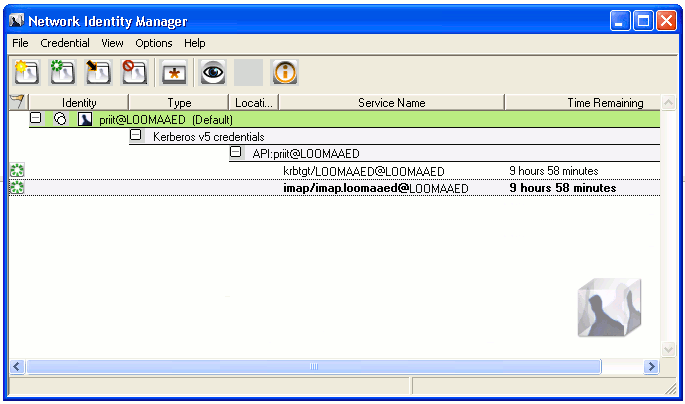This screenshot has width=685, height=404.
Task: Click the Change password toolbar icon
Action: pyautogui.click(x=174, y=72)
